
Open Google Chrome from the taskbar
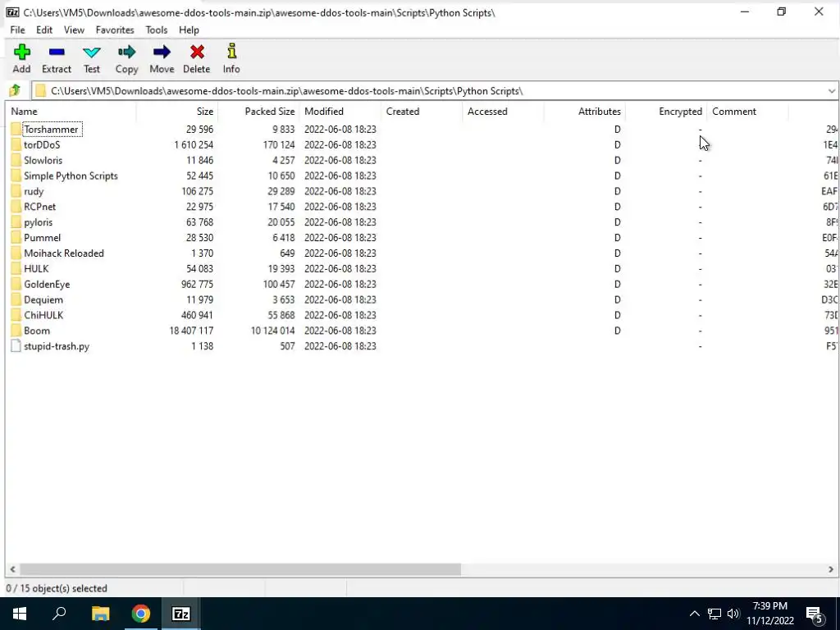[x=141, y=614]
